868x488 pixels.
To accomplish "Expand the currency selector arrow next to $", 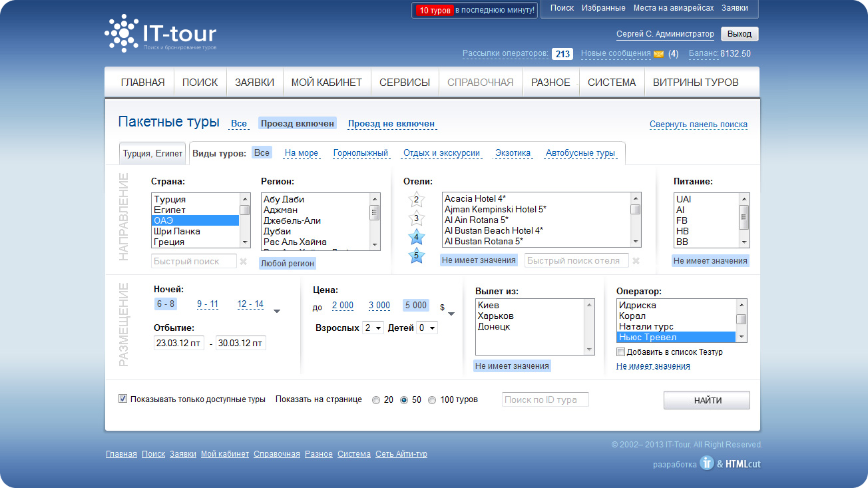I will (451, 314).
